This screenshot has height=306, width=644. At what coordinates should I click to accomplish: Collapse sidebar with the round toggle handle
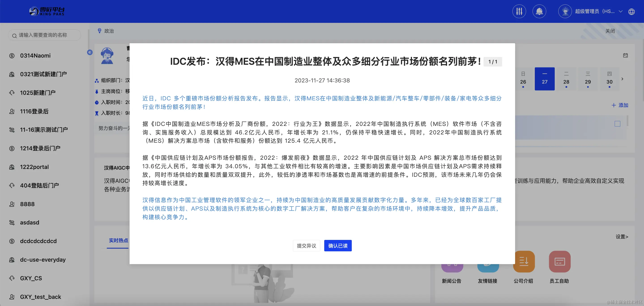[x=90, y=52]
